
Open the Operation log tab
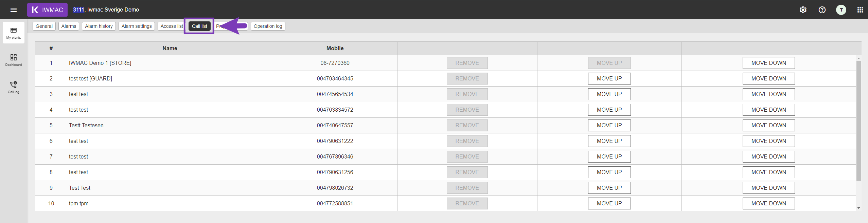pyautogui.click(x=268, y=26)
